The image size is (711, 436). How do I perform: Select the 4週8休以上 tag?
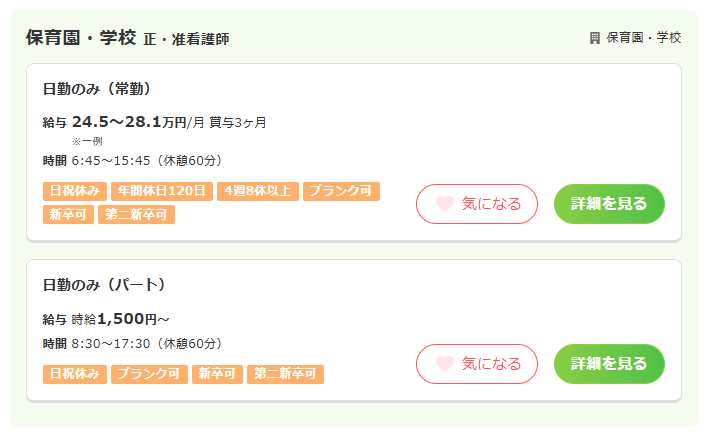pyautogui.click(x=257, y=191)
